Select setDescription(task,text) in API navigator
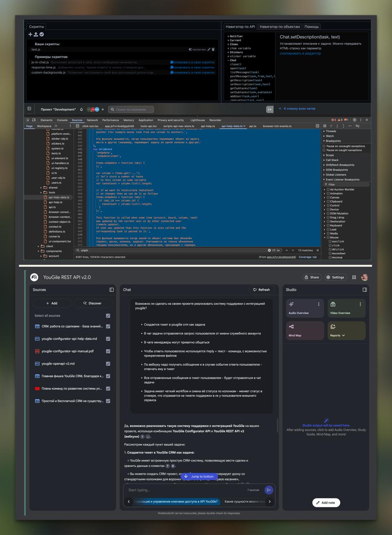392x535 pixels. (x=250, y=84)
